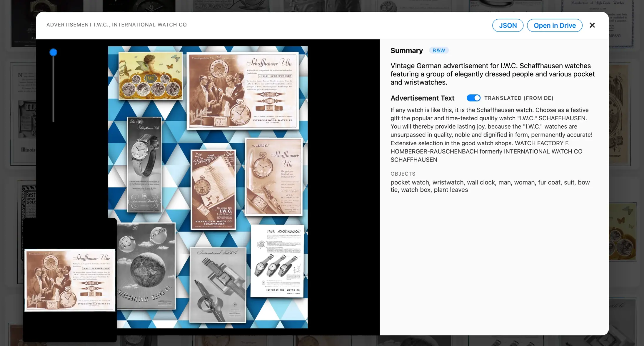Click the sepia preview thumbnail at lower left
The height and width of the screenshot is (346, 644).
[x=70, y=280]
